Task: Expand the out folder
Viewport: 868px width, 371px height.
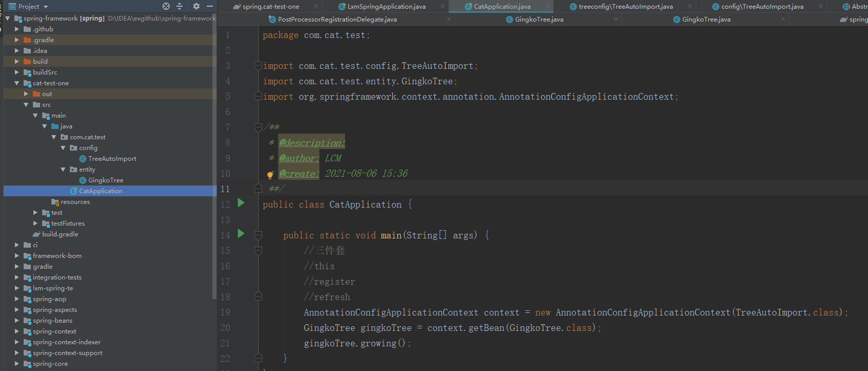Action: (26, 94)
